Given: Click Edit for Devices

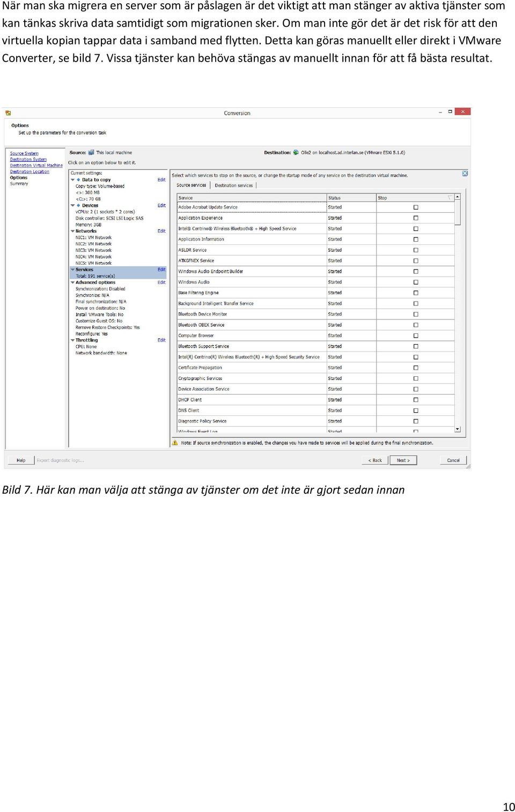Looking at the screenshot, I should [x=161, y=205].
